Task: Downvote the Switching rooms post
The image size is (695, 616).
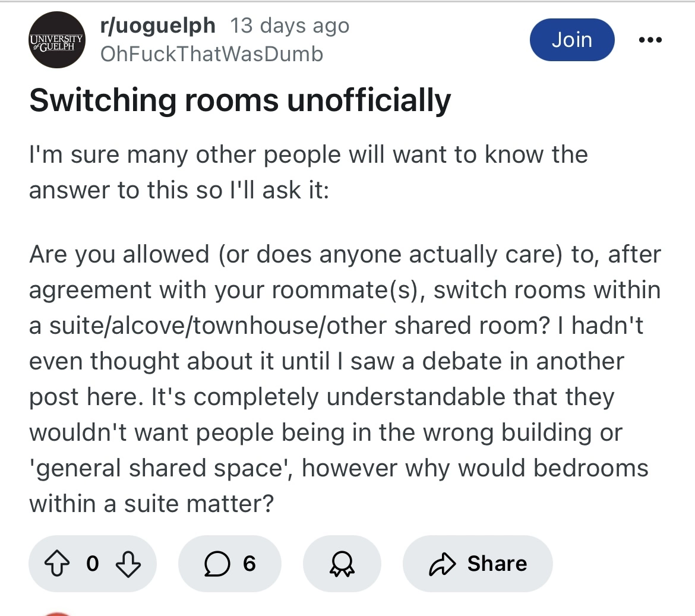Action: (129, 564)
